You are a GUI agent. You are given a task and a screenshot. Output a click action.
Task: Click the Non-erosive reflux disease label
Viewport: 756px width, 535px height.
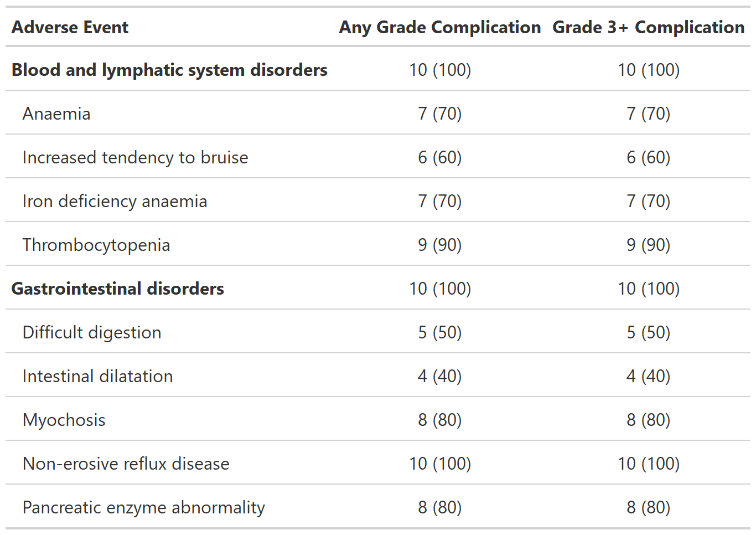coord(126,464)
